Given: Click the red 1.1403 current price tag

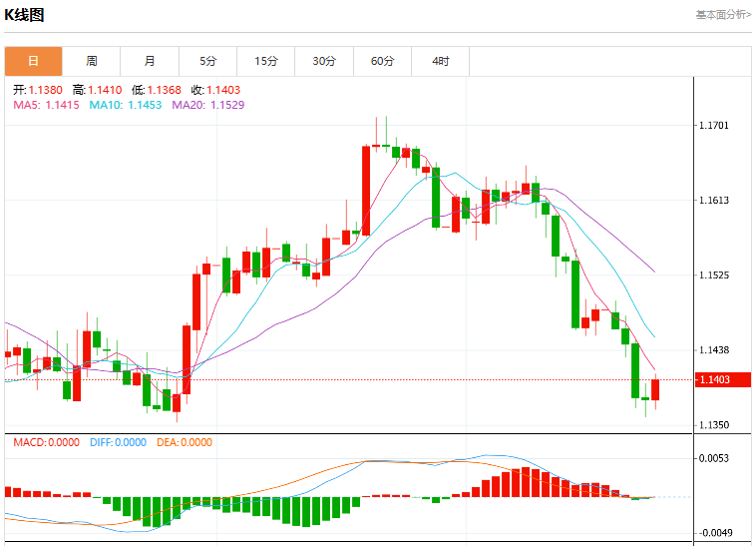Looking at the screenshot, I should point(723,379).
